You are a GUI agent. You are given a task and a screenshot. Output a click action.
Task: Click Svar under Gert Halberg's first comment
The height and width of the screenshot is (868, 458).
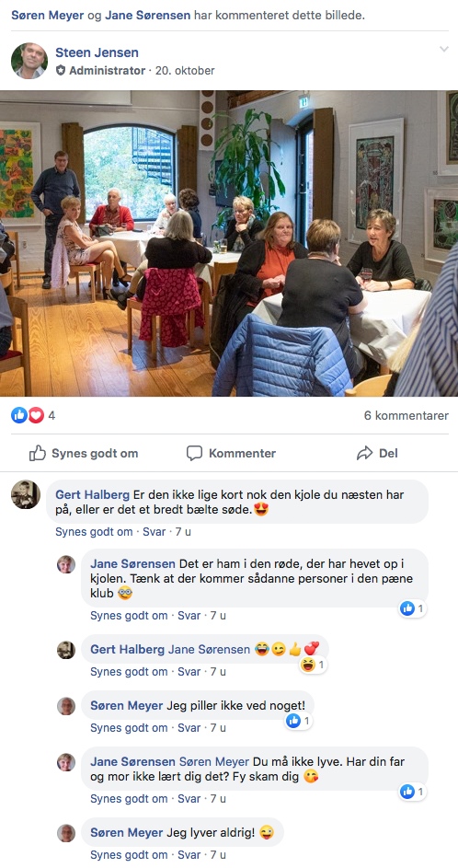pos(154,532)
